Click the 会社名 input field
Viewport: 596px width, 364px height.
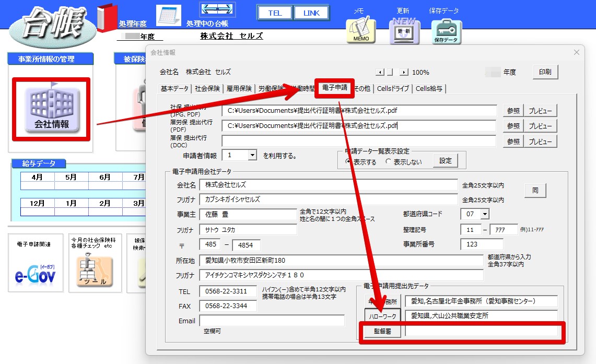329,185
